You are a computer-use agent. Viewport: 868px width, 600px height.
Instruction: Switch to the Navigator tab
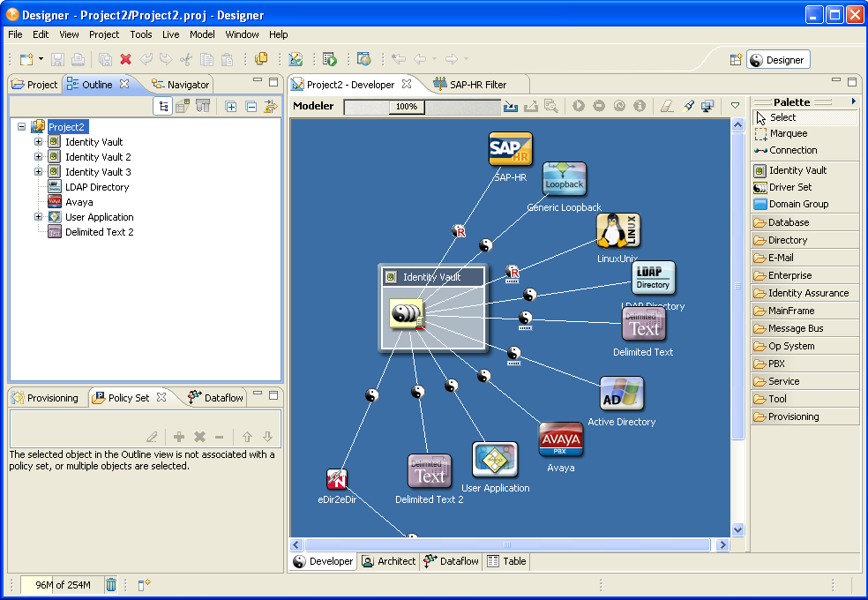181,85
